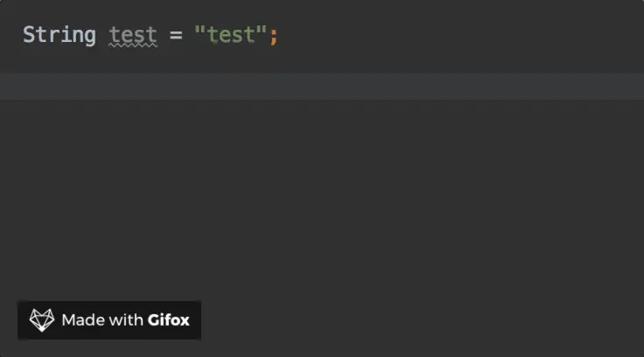Click the equals sign in the assignment
644x357 pixels.
176,36
